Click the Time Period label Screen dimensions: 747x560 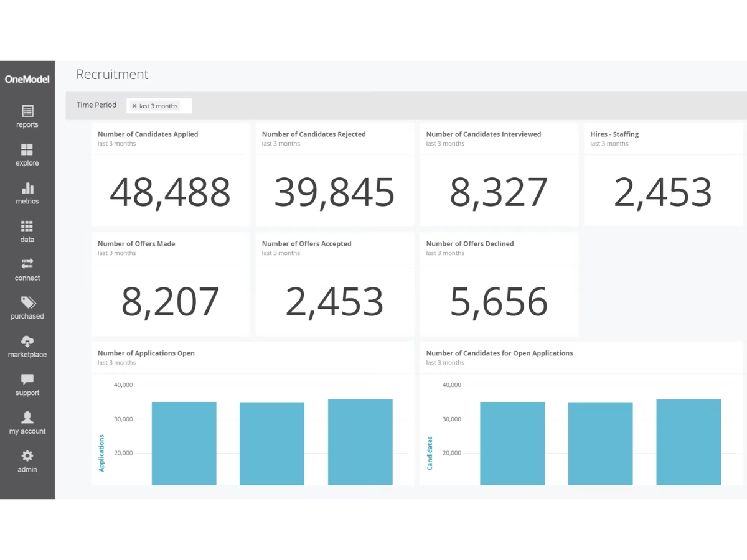coord(96,105)
